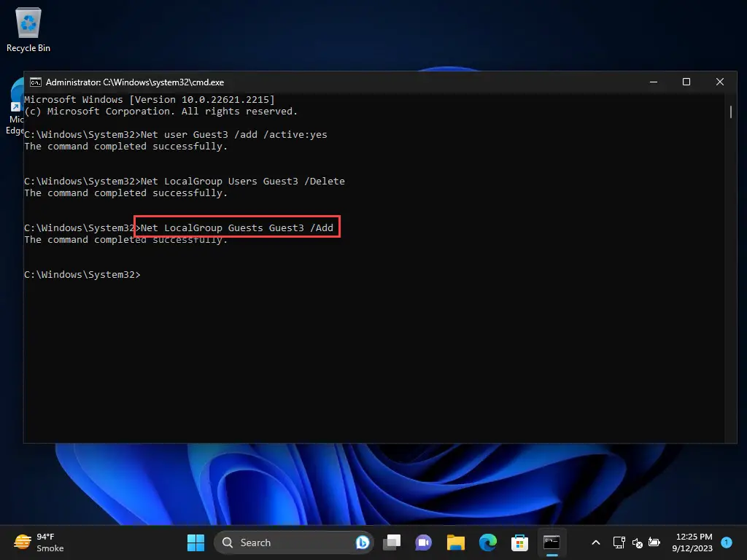747x560 pixels.
Task: Click the Command Prompt vertical scrollbar thumb
Action: pos(730,112)
